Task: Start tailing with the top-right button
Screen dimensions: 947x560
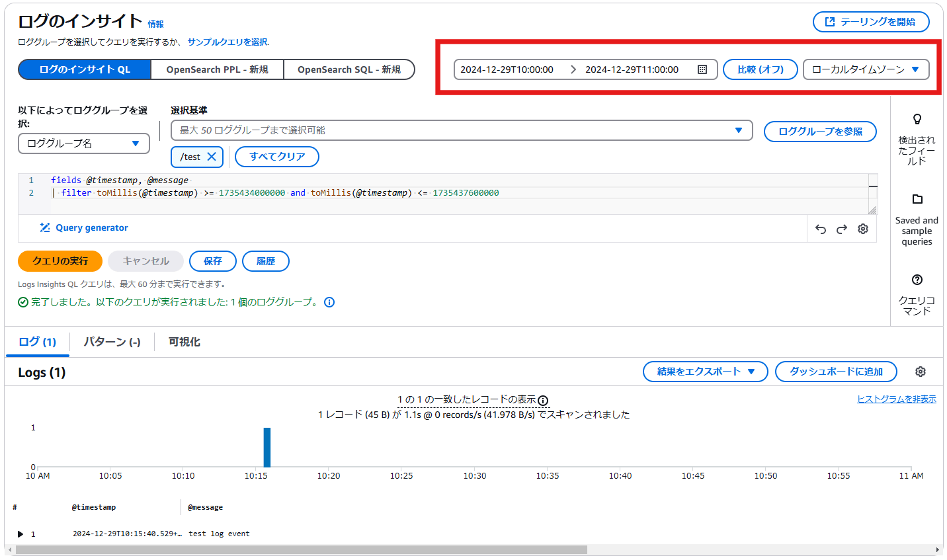Action: [x=871, y=22]
